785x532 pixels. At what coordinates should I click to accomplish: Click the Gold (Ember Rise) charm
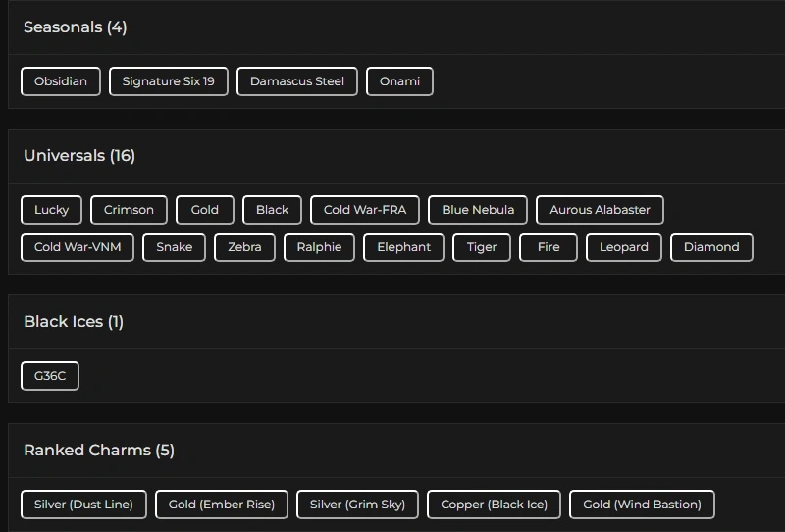(x=222, y=505)
